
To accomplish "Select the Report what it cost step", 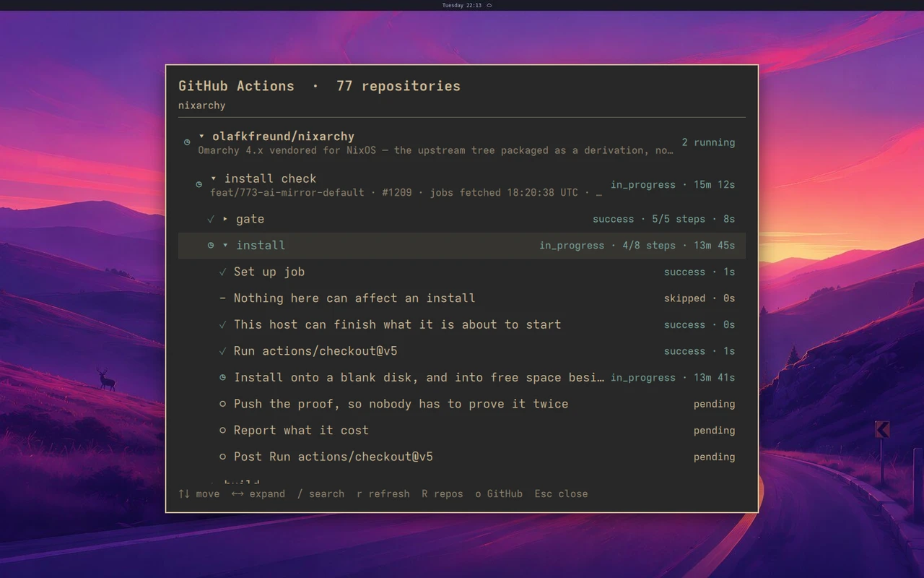I will (x=462, y=431).
